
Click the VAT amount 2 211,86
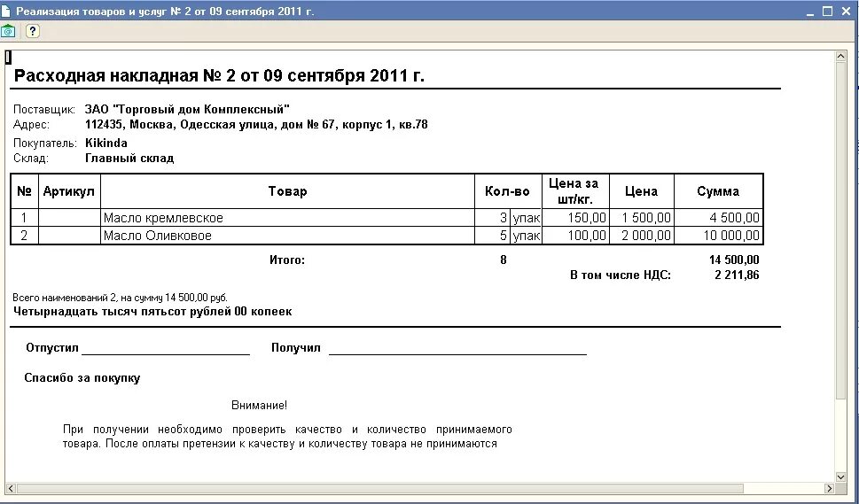(x=737, y=275)
